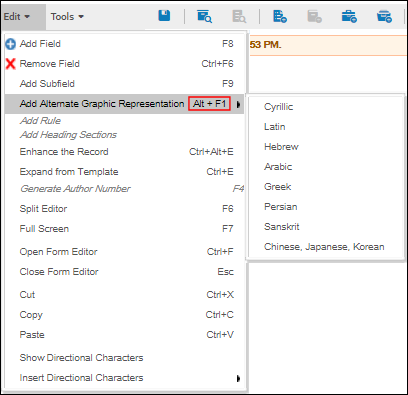Pick Cyrillic from the script submenu
The image size is (408, 395).
coord(326,107)
